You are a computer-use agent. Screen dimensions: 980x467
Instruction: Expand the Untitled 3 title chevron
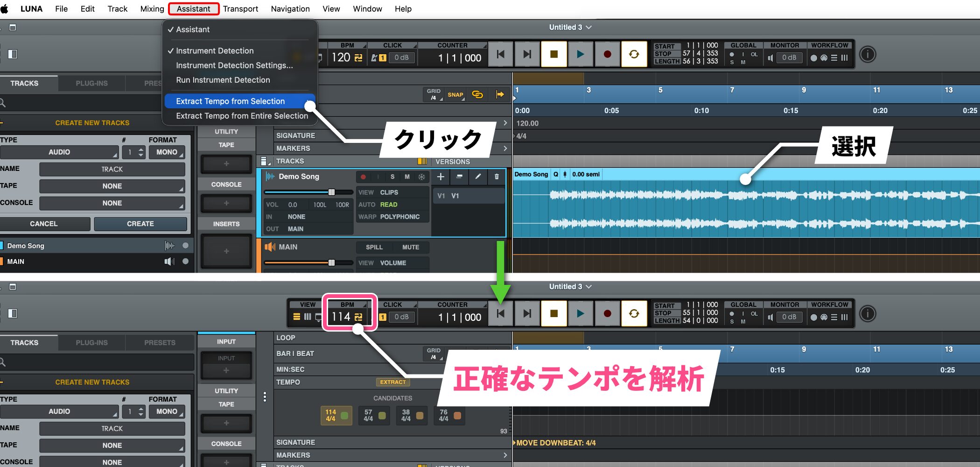589,28
